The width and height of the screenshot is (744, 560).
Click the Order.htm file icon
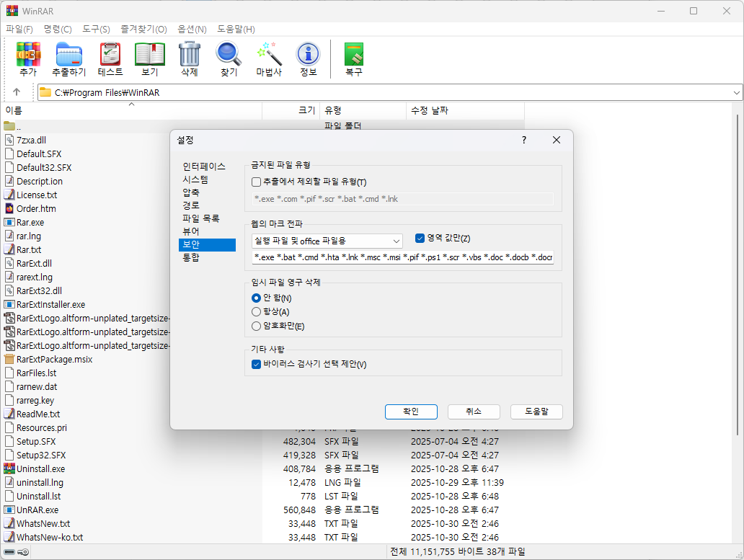pyautogui.click(x=9, y=208)
